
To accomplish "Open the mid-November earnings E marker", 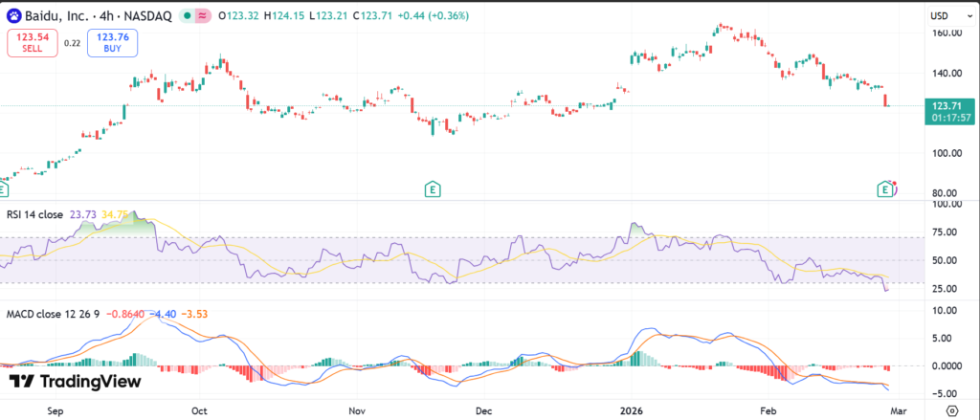I will (x=433, y=189).
